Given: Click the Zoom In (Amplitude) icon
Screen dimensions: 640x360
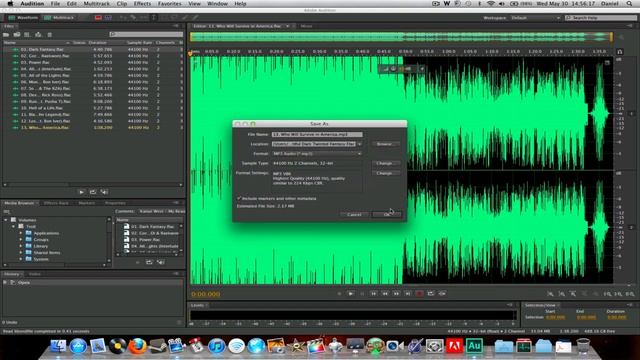Looking at the screenshot, I should (x=550, y=294).
